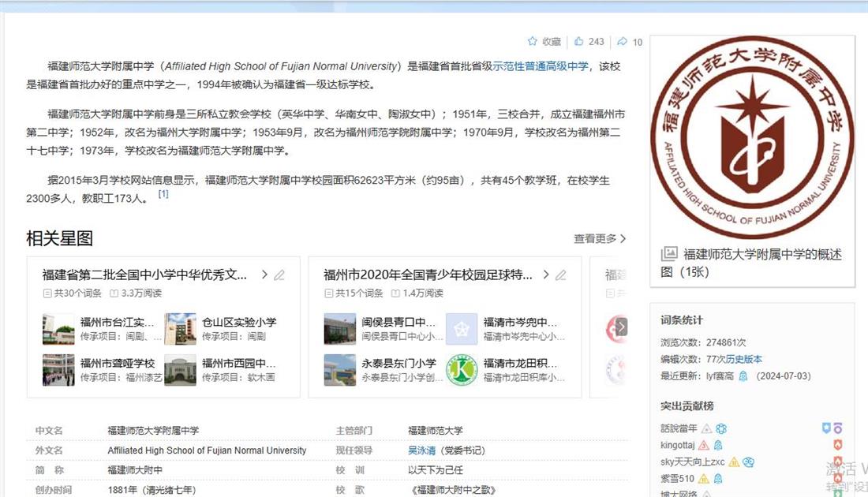The image size is (868, 497).
Task: Click the Affiliated High School of Fujian Normal University value
Action: pos(207,450)
